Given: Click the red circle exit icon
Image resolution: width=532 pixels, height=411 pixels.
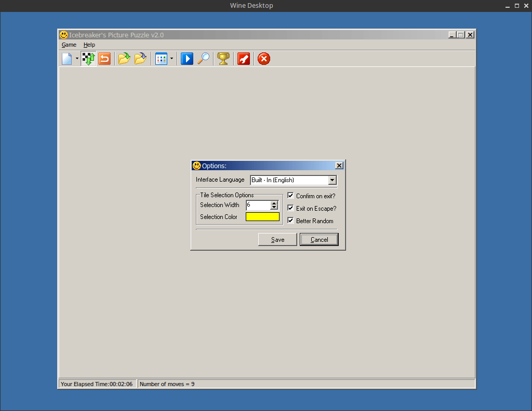Looking at the screenshot, I should [x=263, y=59].
